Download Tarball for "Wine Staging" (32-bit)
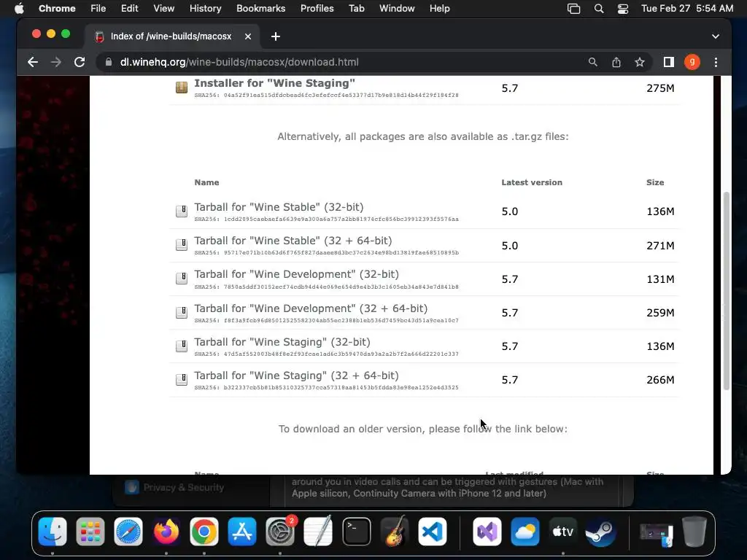 coord(282,342)
